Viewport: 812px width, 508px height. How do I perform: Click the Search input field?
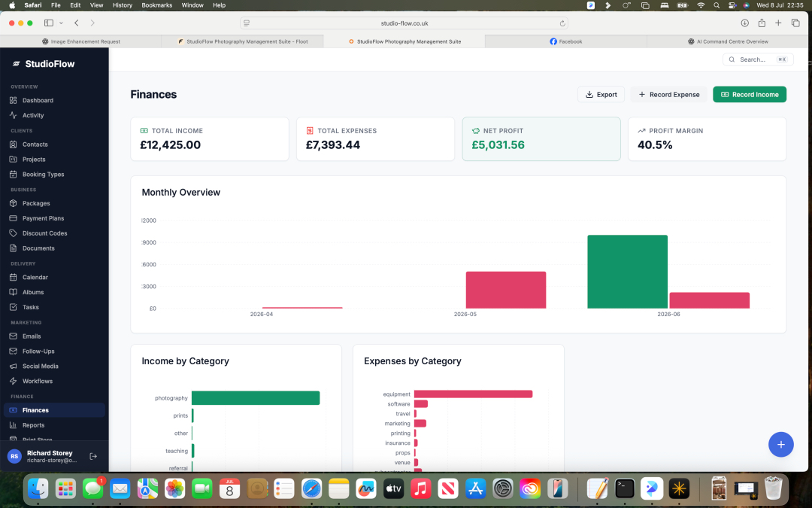click(x=758, y=59)
